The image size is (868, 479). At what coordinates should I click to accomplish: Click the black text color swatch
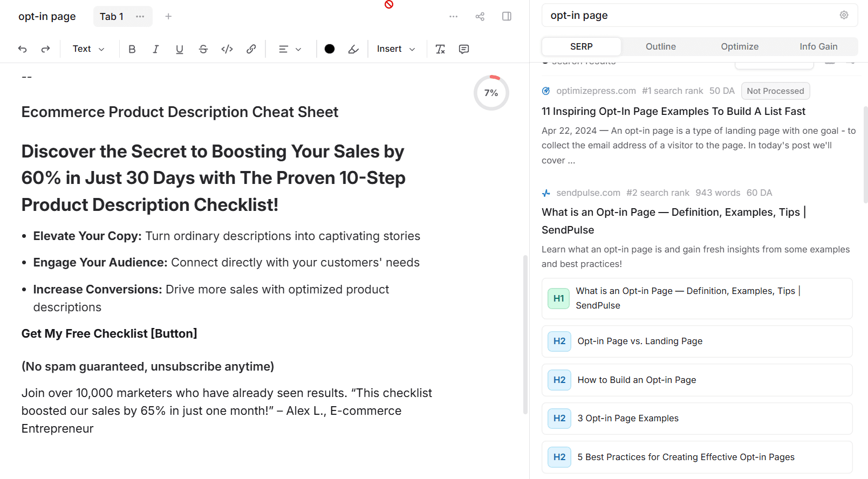330,49
